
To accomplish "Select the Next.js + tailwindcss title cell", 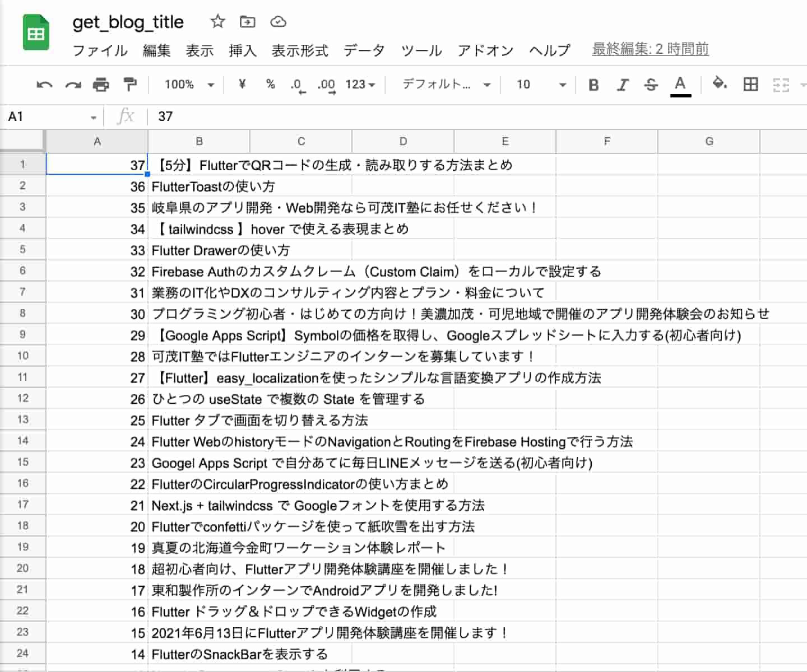I will point(199,506).
